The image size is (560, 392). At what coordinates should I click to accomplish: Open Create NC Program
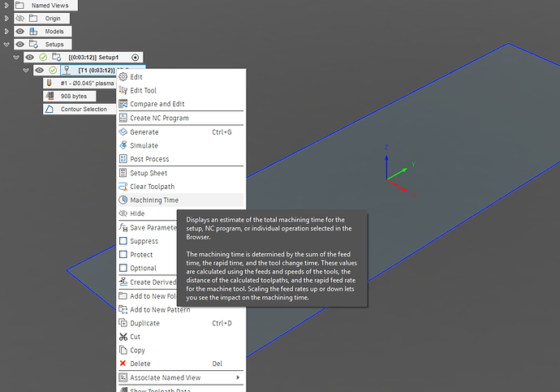coord(159,118)
